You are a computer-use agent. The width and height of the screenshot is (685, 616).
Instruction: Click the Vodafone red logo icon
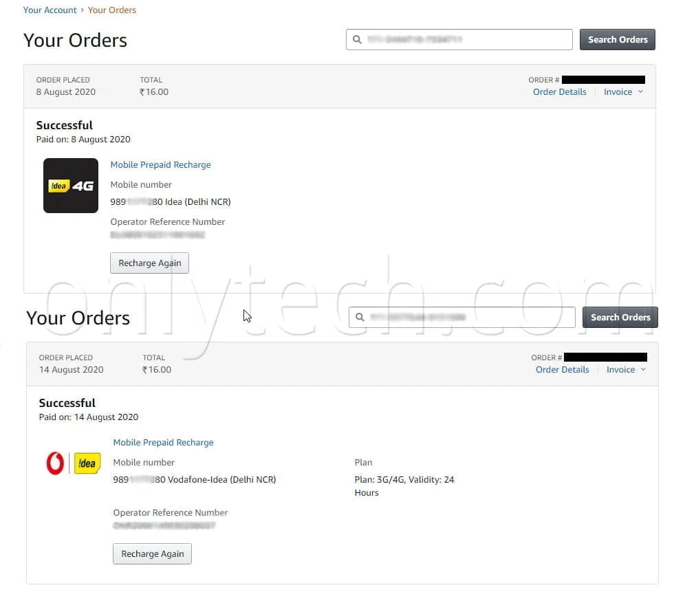55,463
